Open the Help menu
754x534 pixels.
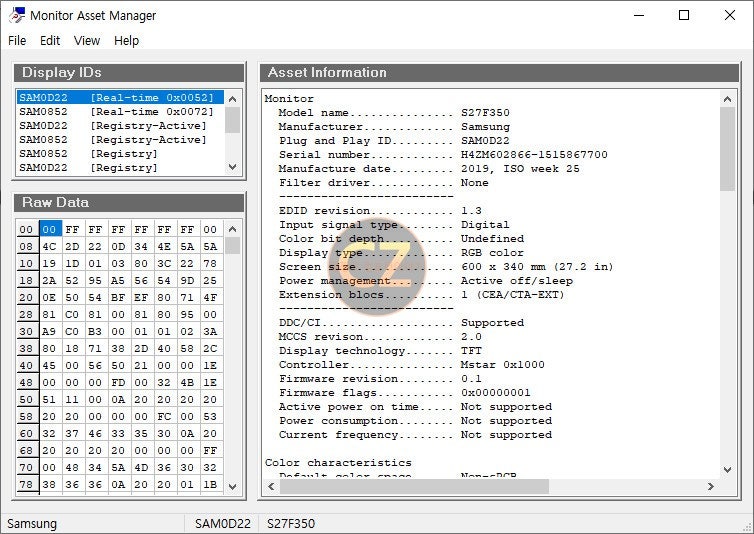click(x=126, y=41)
